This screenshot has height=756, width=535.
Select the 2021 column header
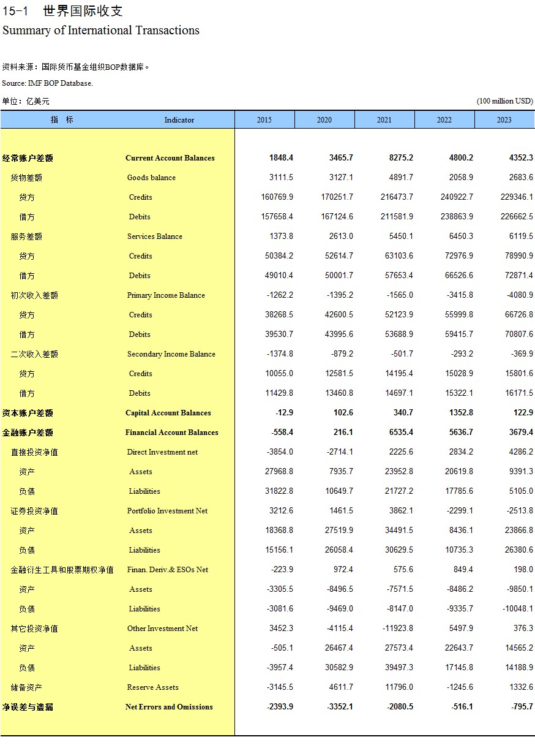(384, 120)
